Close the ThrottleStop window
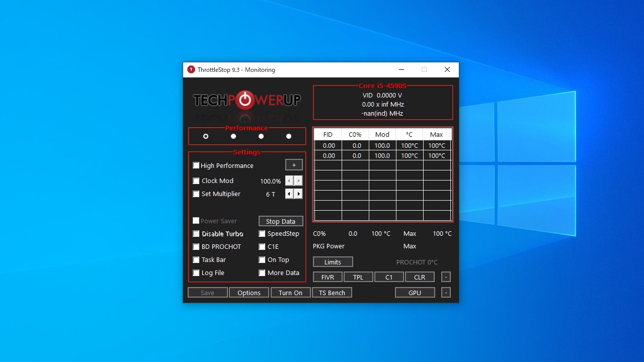 (447, 70)
